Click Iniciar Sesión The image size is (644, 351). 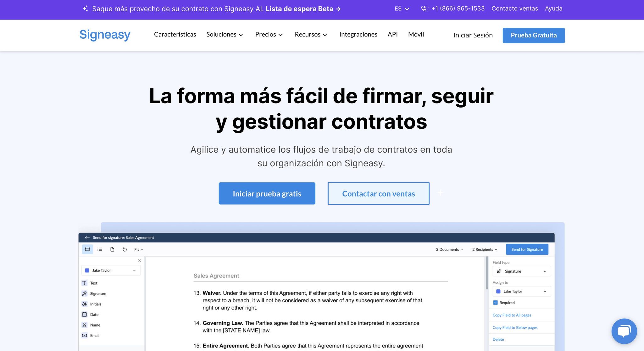point(473,35)
